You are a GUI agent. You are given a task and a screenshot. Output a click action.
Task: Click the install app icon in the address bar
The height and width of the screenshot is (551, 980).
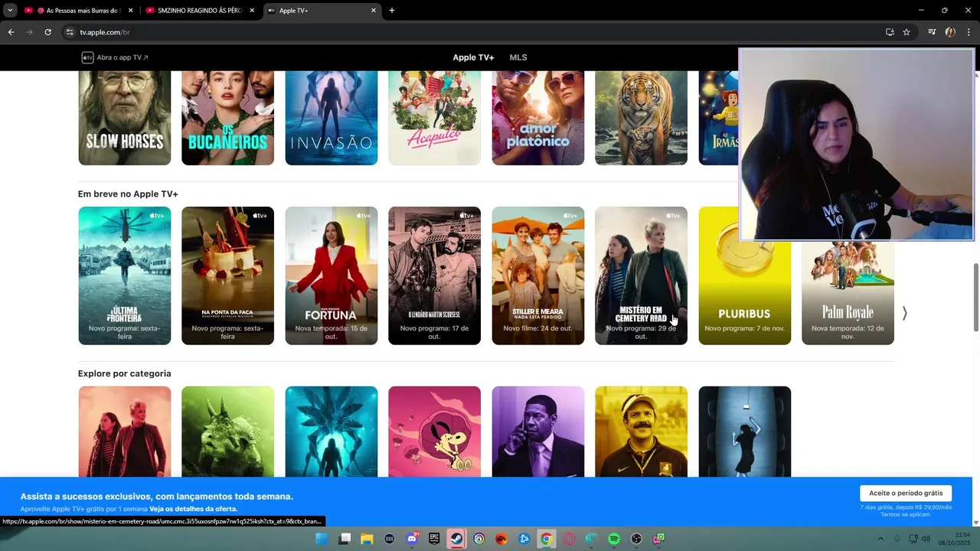pos(890,32)
